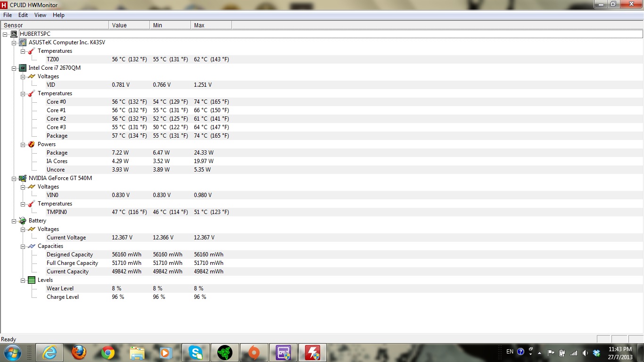
Task: Open Internet Explorer from the taskbar
Action: (50, 352)
